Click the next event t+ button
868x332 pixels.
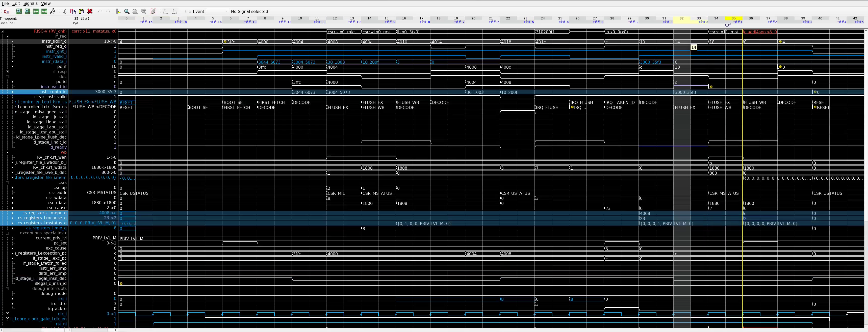point(174,11)
